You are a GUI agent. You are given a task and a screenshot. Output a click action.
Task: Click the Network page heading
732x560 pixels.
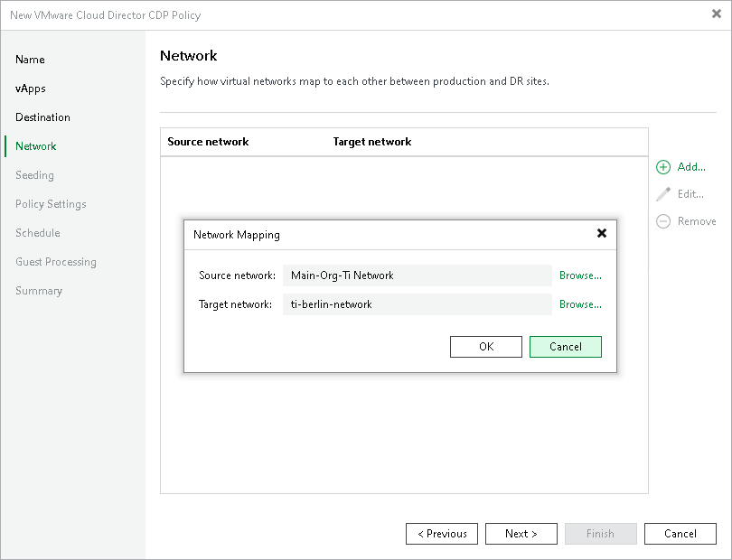189,55
